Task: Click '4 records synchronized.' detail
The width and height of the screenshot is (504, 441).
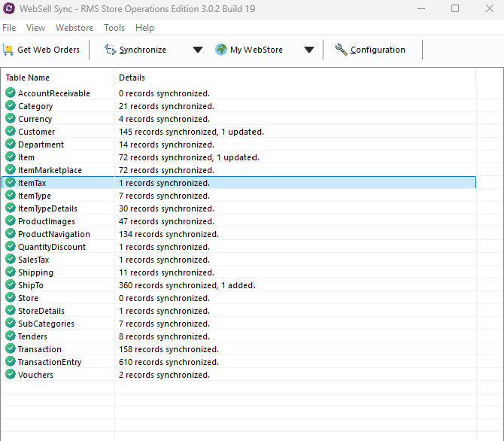Action: tap(164, 119)
